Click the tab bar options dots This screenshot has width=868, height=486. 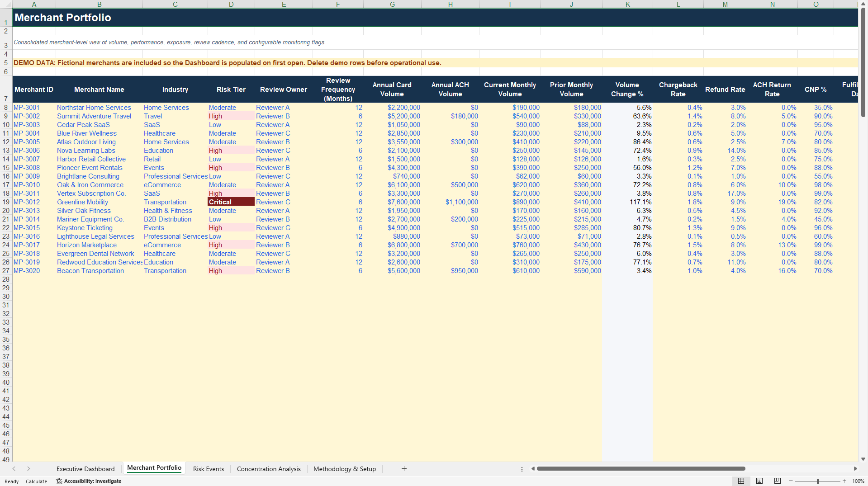point(522,469)
